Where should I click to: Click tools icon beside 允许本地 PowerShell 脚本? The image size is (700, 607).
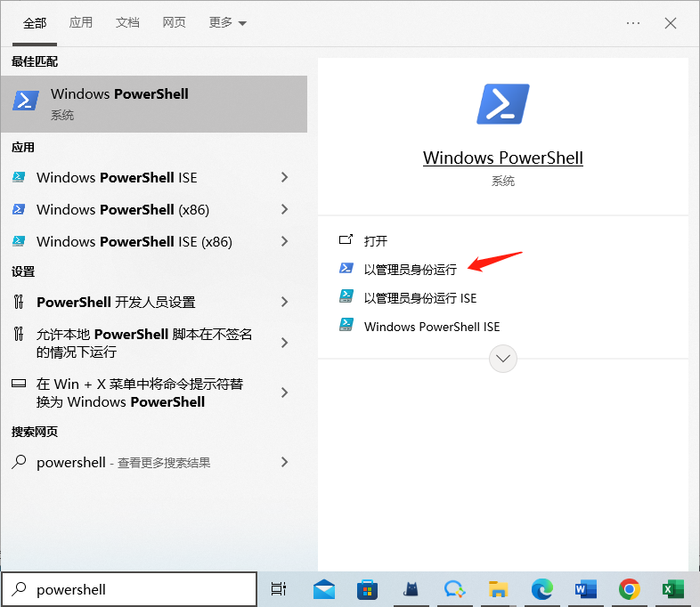pyautogui.click(x=19, y=334)
